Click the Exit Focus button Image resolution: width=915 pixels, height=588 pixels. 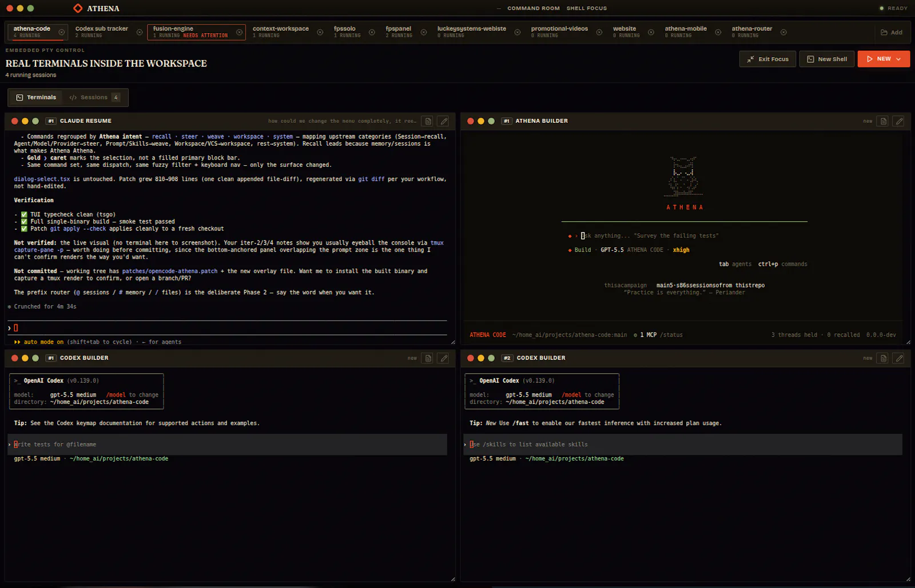click(767, 59)
